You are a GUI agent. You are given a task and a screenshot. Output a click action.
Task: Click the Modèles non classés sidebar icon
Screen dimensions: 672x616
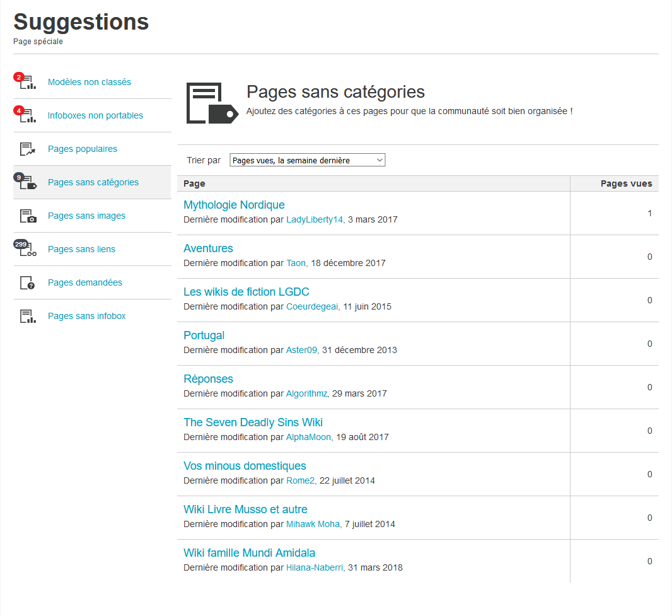27,83
